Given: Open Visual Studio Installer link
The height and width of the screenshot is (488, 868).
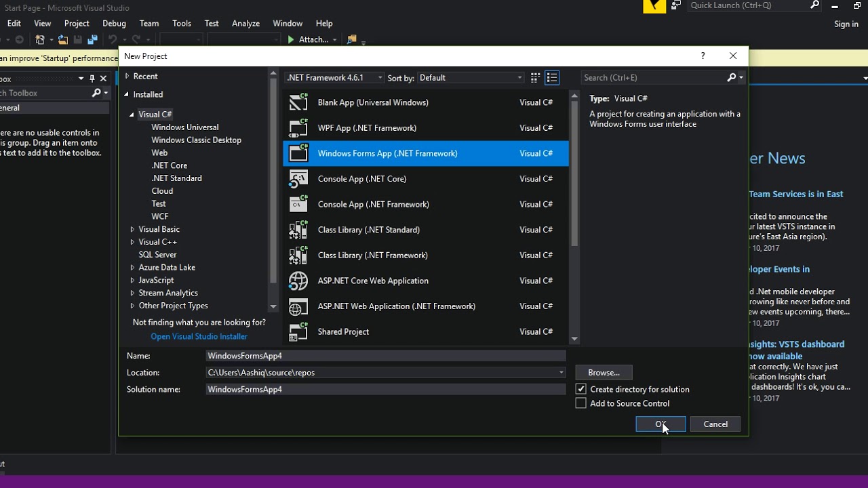Looking at the screenshot, I should pos(199,337).
